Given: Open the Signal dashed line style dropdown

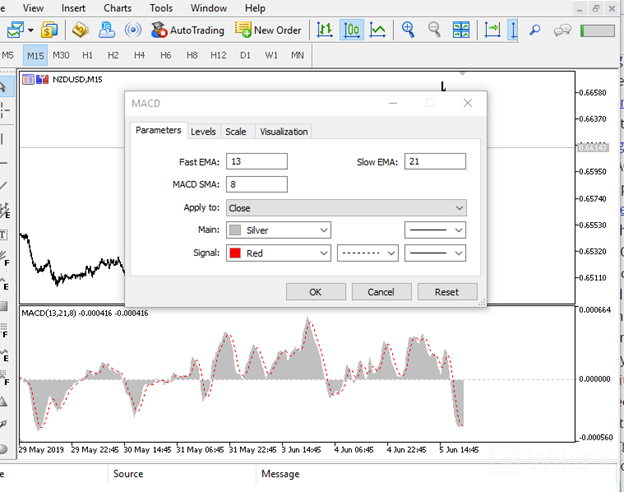Looking at the screenshot, I should click(367, 254).
